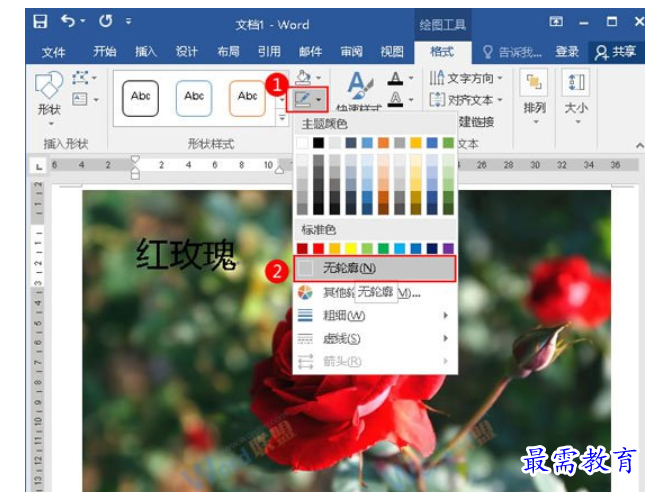Image resolution: width=645 pixels, height=492 pixels.
Task: Select the 格式 drawing tools tab
Action: (442, 52)
